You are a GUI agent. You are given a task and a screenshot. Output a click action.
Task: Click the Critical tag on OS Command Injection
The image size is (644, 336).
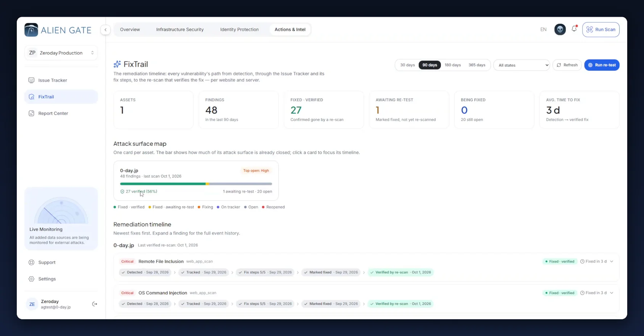pyautogui.click(x=127, y=293)
